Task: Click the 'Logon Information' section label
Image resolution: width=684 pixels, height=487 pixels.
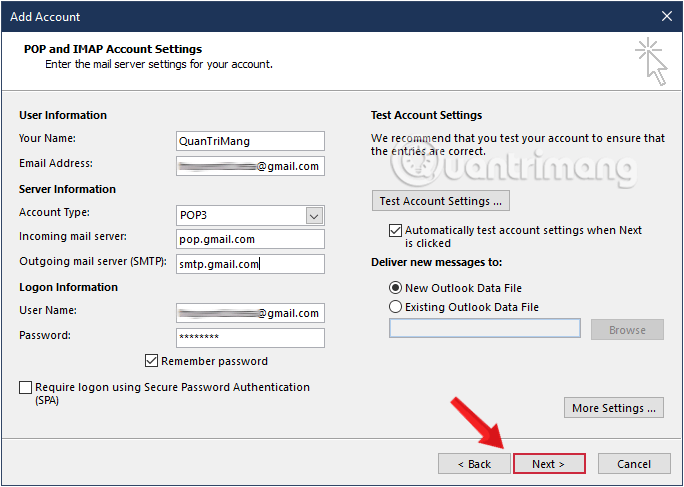Action: 68,287
